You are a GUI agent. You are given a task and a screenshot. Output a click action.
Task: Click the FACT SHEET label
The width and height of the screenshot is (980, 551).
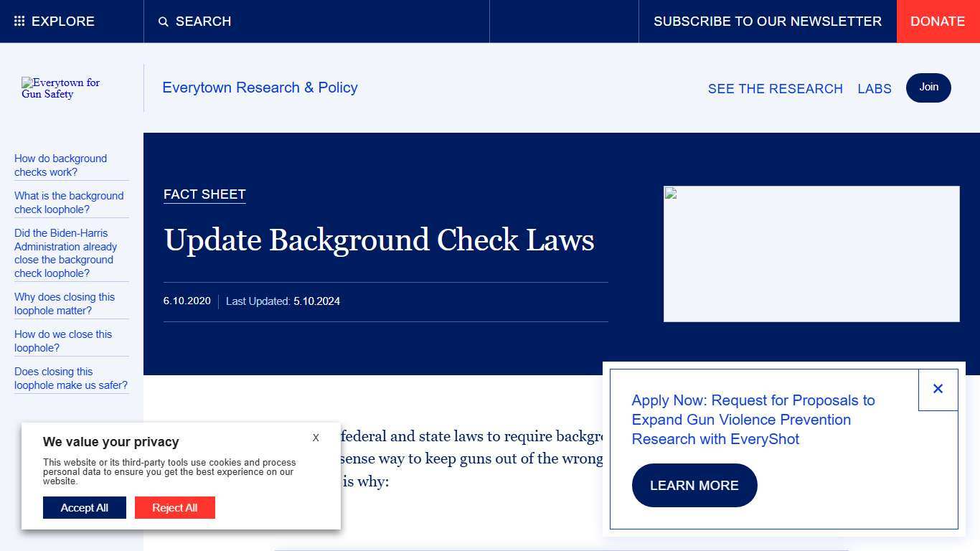(x=204, y=194)
